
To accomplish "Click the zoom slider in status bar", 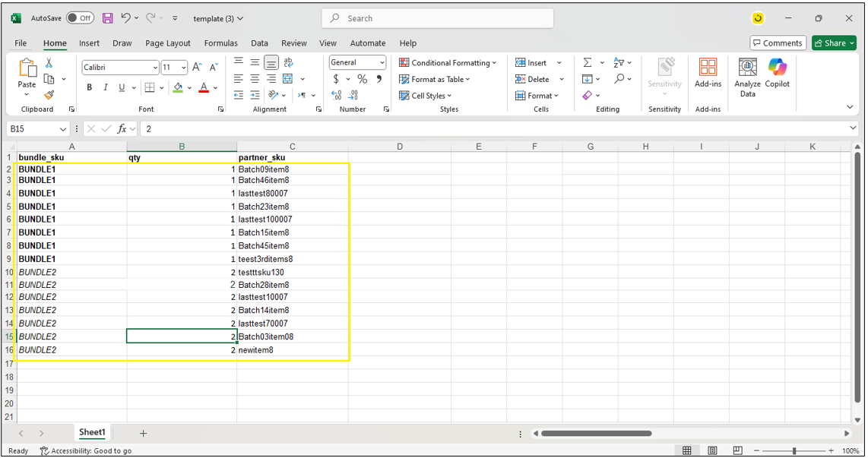I will [794, 450].
